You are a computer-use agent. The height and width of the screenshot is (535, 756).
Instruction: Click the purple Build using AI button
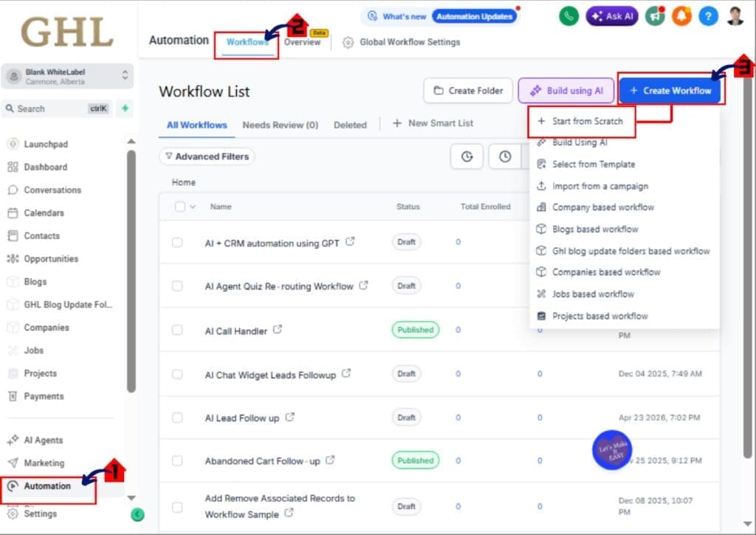point(566,91)
